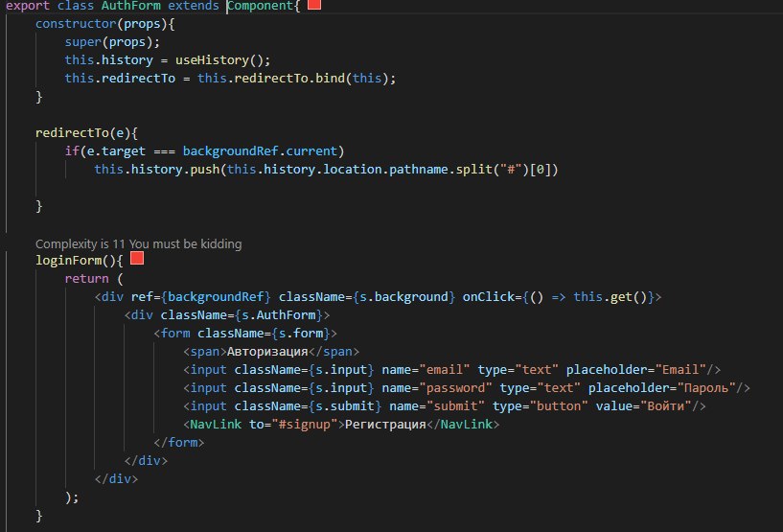The image size is (783, 532).
Task: Click the 'push' method call
Action: point(205,170)
